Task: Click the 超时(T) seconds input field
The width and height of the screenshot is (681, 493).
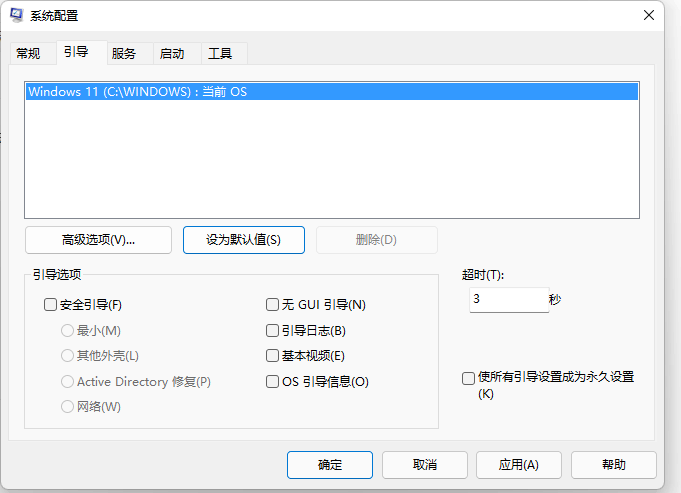Action: click(509, 299)
